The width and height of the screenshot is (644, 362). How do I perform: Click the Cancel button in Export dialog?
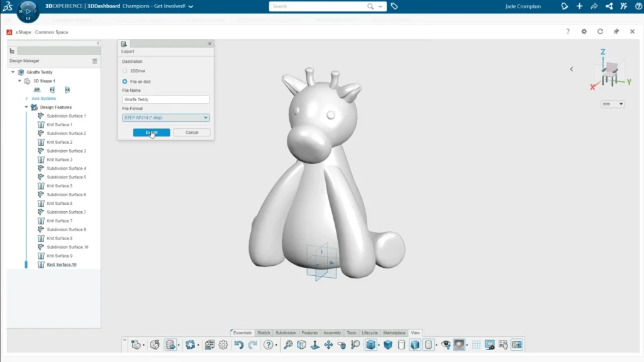[192, 133]
